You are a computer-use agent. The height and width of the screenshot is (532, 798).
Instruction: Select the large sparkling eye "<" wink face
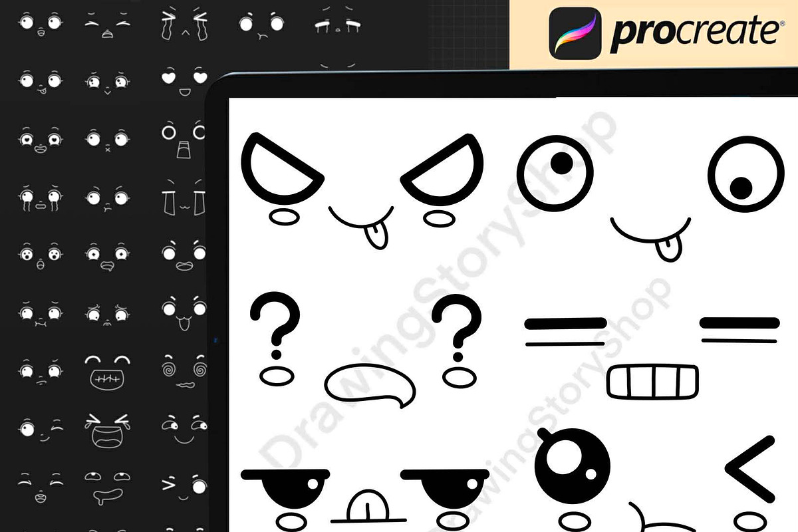pos(656,480)
